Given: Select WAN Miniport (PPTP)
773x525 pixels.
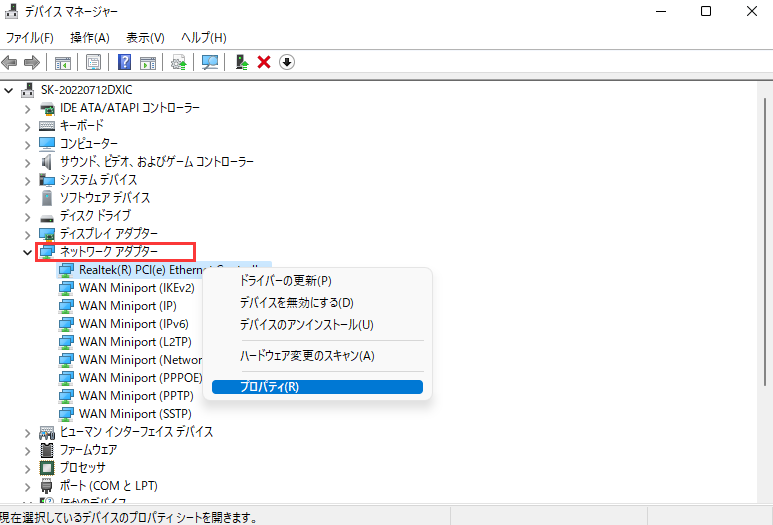Looking at the screenshot, I should click(136, 396).
